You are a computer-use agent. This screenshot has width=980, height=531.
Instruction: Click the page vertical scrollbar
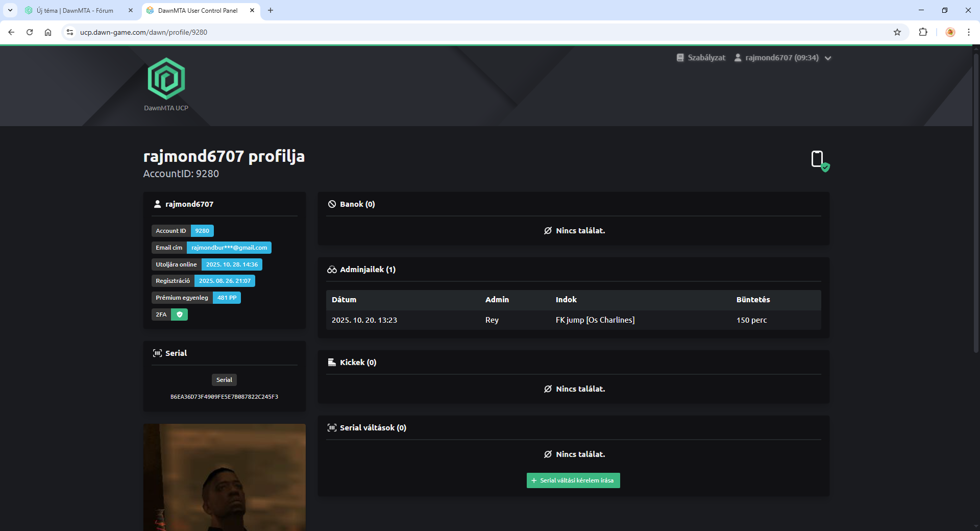(x=976, y=204)
